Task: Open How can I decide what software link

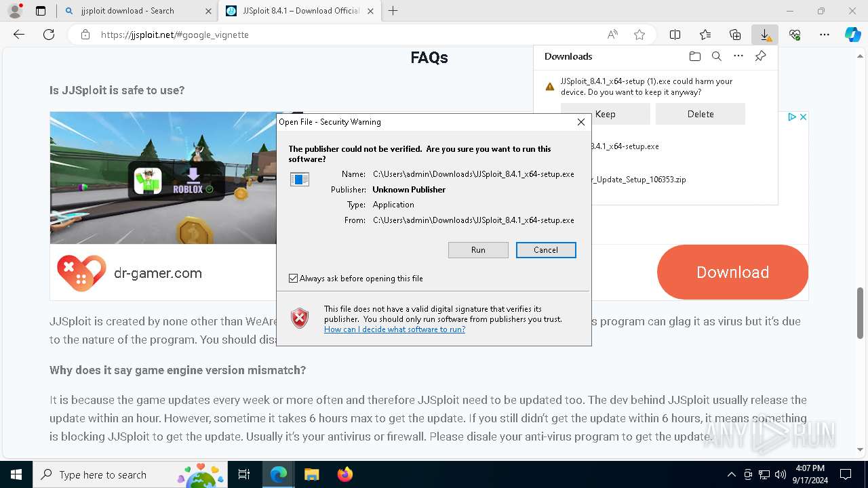Action: point(395,329)
